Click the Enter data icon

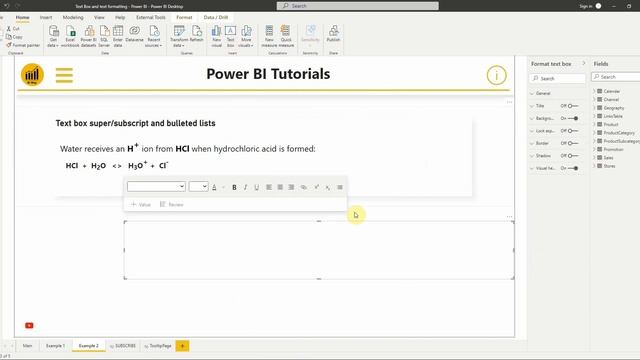(x=118, y=36)
